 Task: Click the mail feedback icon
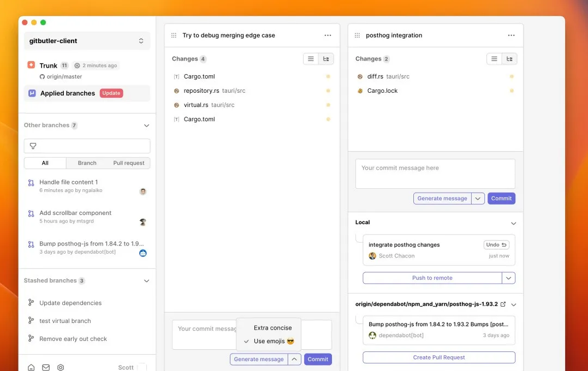coord(46,367)
